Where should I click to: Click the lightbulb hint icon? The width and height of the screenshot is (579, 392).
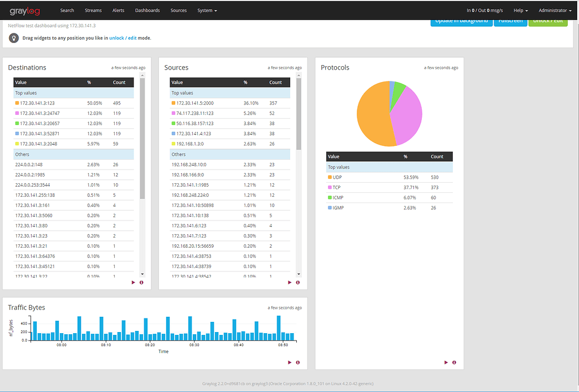[x=14, y=38]
